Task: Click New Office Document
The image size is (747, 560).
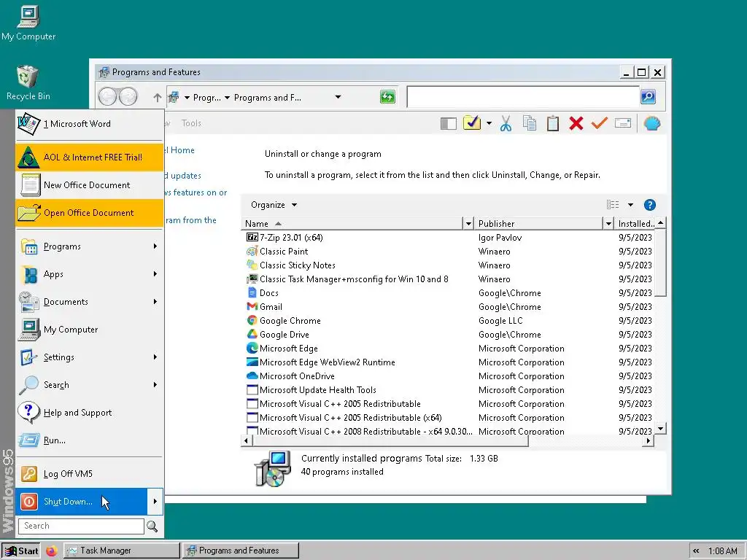Action: 89,184
